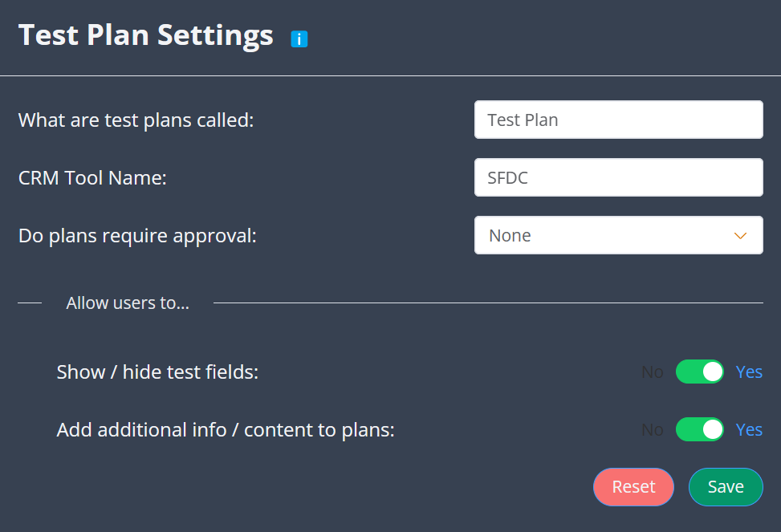Click the "CRM Tool Name:" label
The height and width of the screenshot is (532, 781).
click(x=92, y=178)
